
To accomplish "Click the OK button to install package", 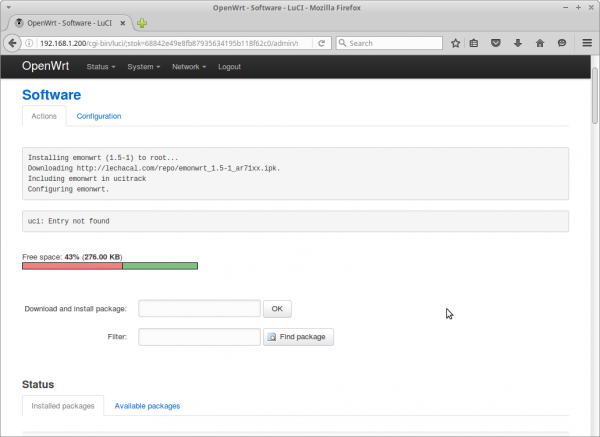I will (x=277, y=309).
